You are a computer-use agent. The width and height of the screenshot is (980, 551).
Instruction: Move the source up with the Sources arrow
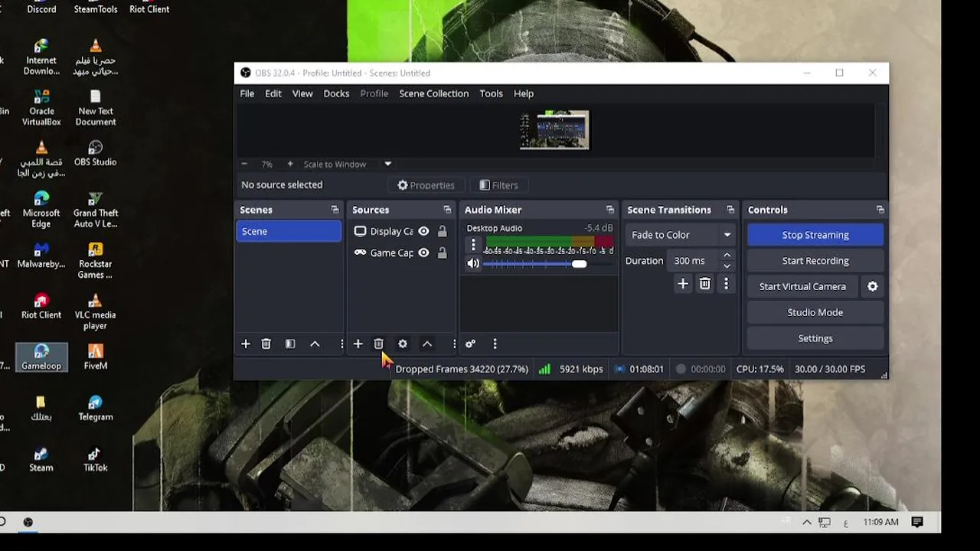pos(427,344)
